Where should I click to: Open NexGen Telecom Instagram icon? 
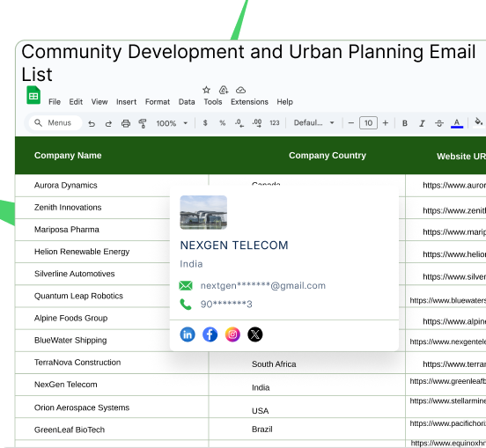[x=232, y=334]
